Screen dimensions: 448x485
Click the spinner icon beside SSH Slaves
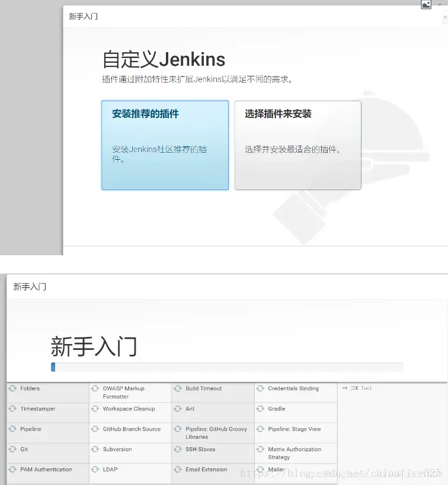[x=178, y=449]
